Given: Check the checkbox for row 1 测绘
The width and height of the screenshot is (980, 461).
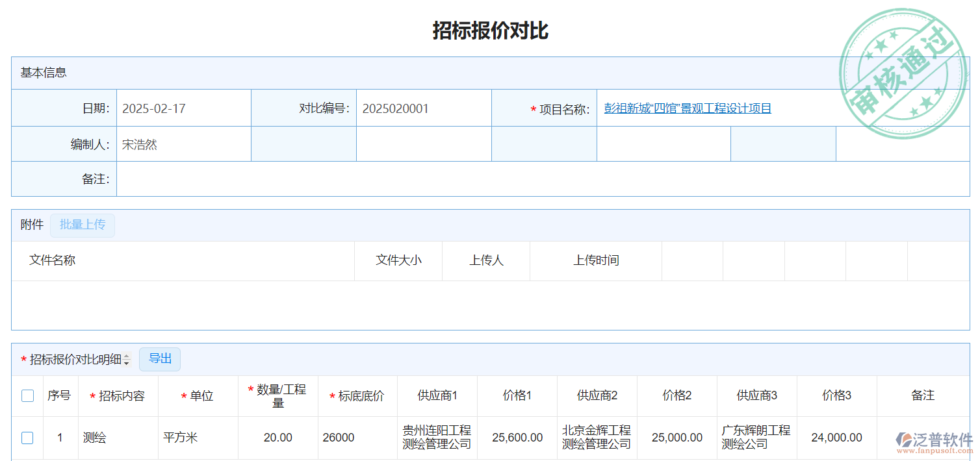Looking at the screenshot, I should (27, 438).
